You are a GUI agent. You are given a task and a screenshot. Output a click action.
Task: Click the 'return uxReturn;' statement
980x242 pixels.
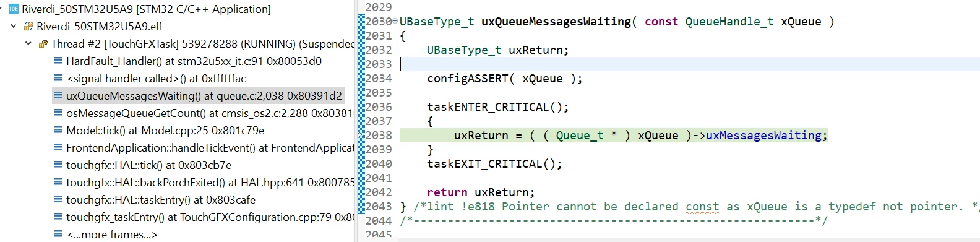481,192
